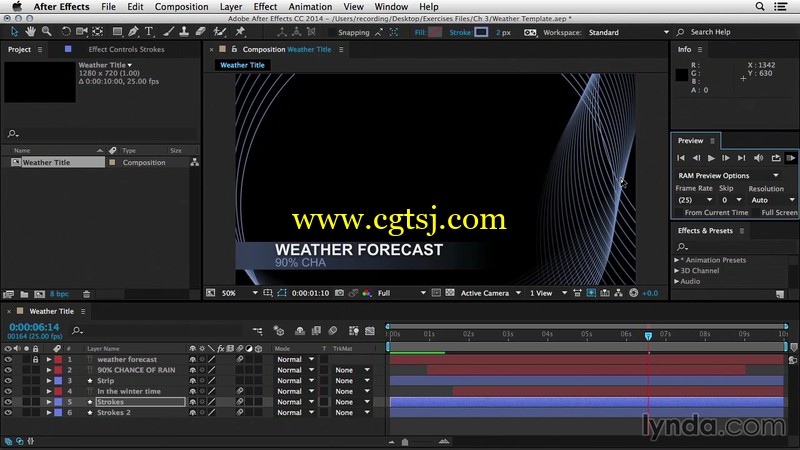Click the Show Channel color icon
This screenshot has height=450, width=800.
tap(366, 293)
